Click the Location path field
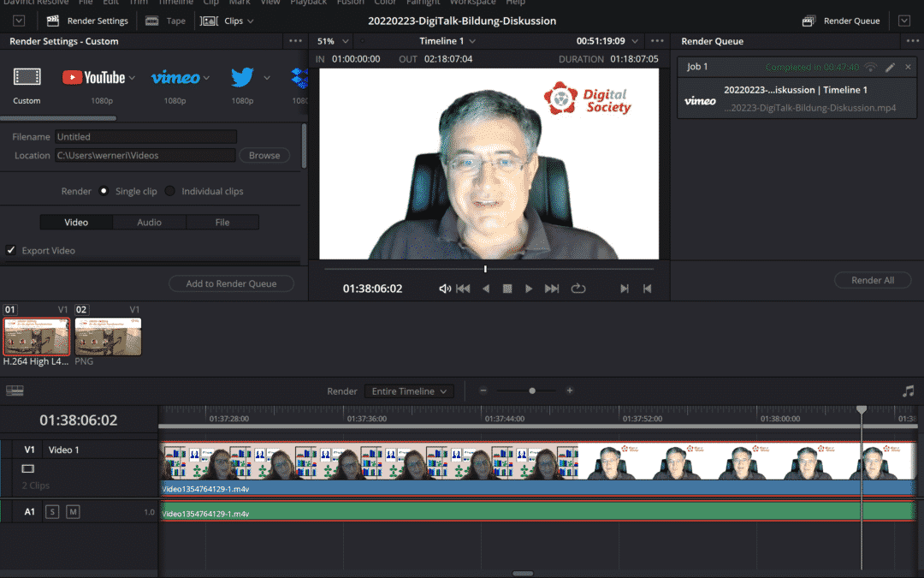Image resolution: width=924 pixels, height=578 pixels. tap(145, 155)
